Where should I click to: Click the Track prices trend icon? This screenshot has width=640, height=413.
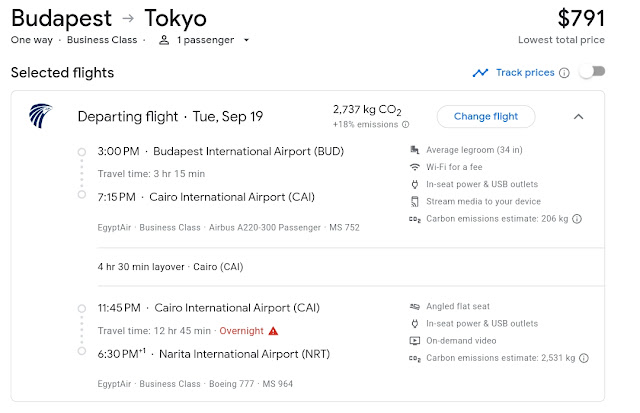point(481,73)
